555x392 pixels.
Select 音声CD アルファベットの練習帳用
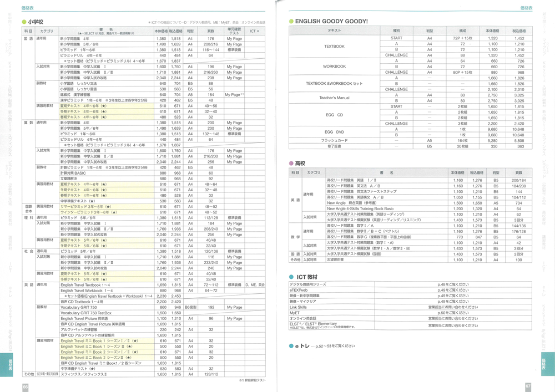click(87, 335)
